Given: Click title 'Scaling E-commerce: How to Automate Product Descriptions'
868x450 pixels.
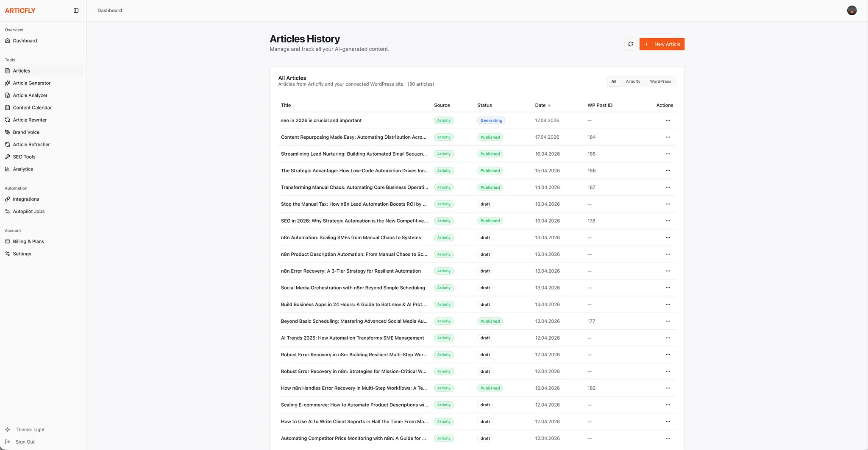Looking at the screenshot, I should 354,405.
